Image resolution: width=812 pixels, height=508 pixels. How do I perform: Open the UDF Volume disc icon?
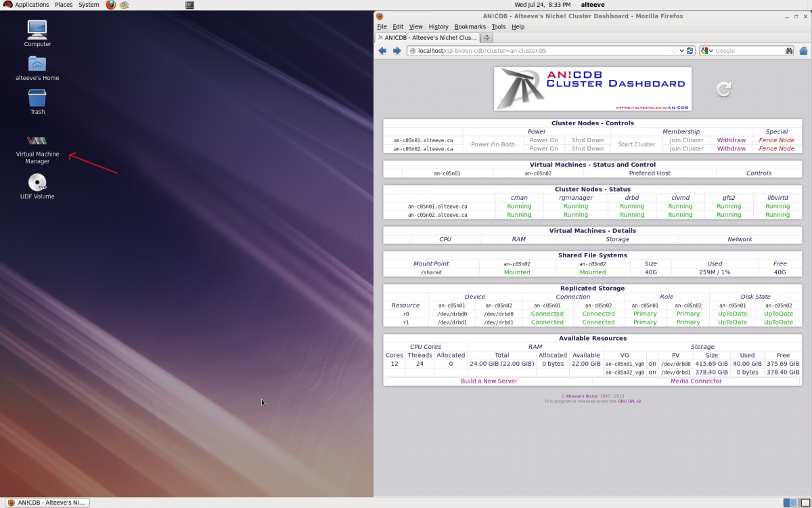coord(37,183)
